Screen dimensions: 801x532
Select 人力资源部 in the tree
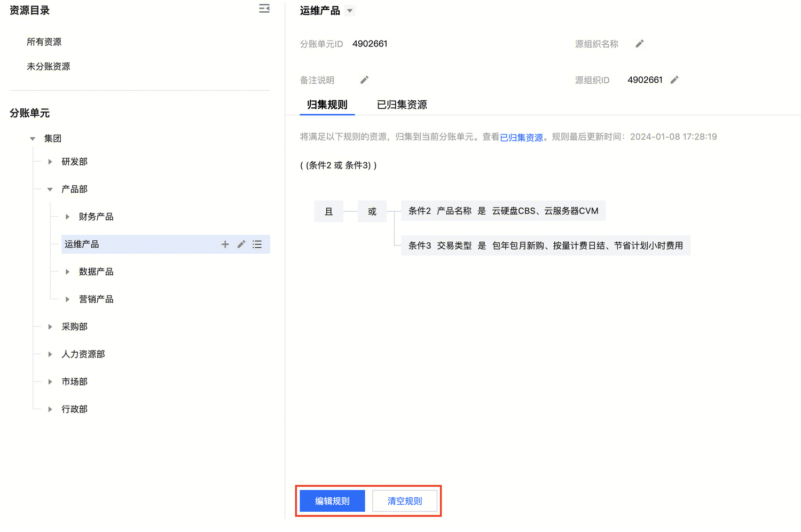(83, 354)
